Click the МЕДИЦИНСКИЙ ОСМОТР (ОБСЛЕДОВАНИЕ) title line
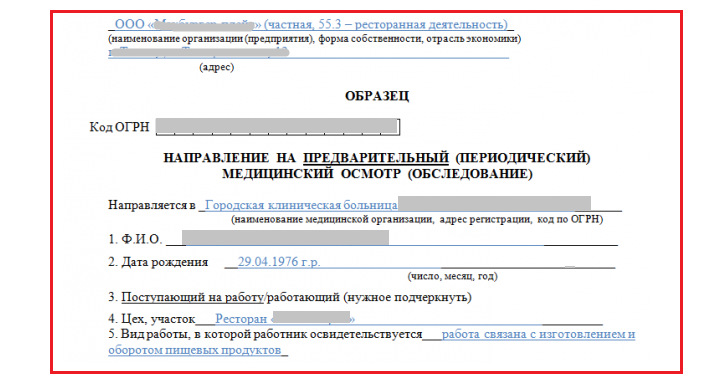This screenshot has width=723, height=382. tap(377, 174)
